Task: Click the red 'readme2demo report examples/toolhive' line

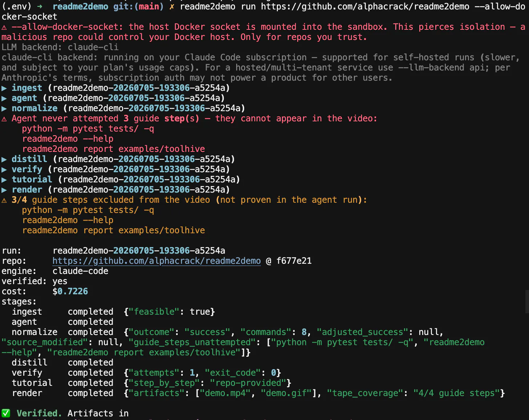Action: (113, 149)
